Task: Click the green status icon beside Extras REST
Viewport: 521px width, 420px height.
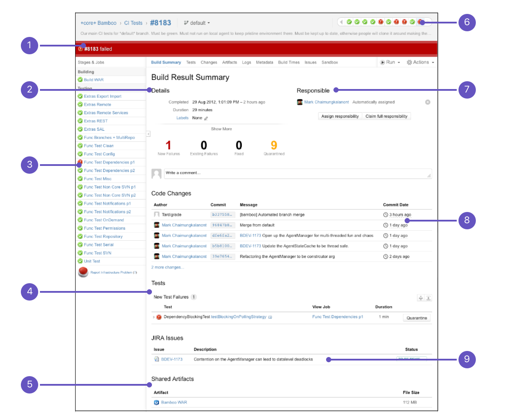Action: 80,121
